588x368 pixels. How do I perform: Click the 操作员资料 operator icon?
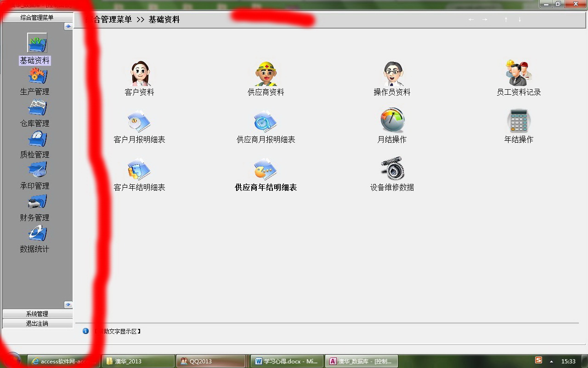pos(392,74)
